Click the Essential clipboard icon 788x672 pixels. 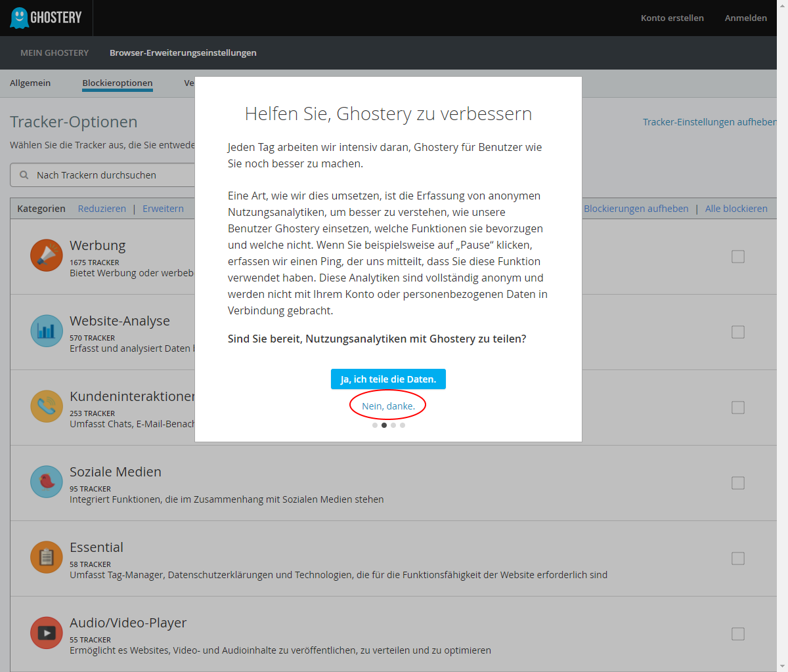47,557
